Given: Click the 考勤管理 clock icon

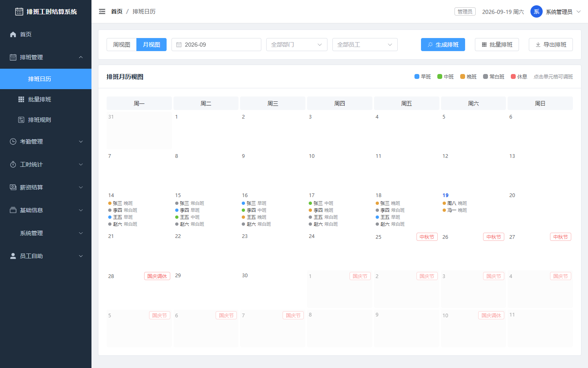Looking at the screenshot, I should (x=13, y=141).
